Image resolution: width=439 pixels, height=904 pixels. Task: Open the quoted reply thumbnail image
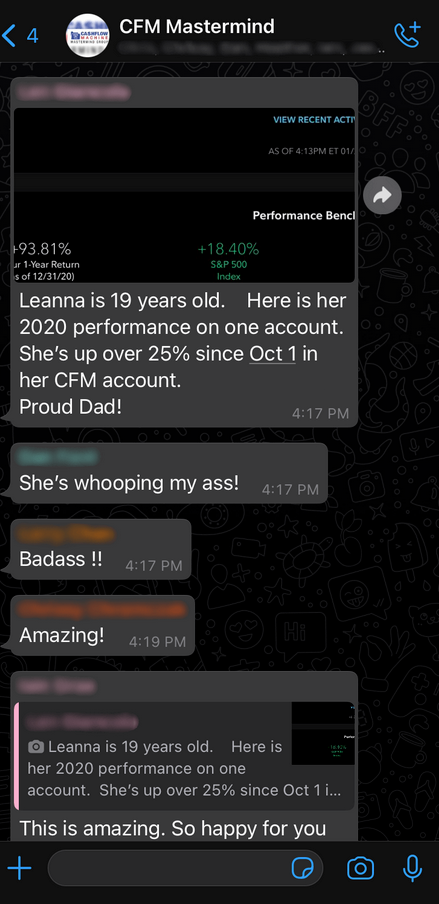point(323,733)
